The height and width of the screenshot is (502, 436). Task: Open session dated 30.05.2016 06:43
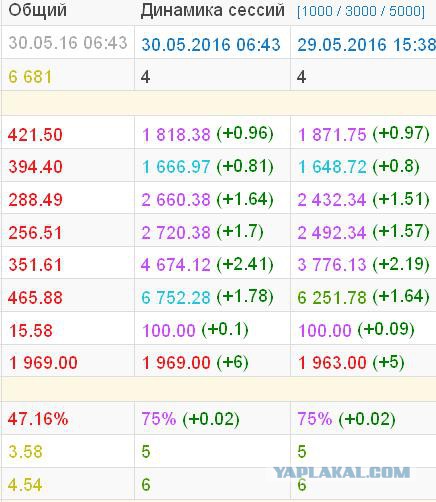coord(211,44)
